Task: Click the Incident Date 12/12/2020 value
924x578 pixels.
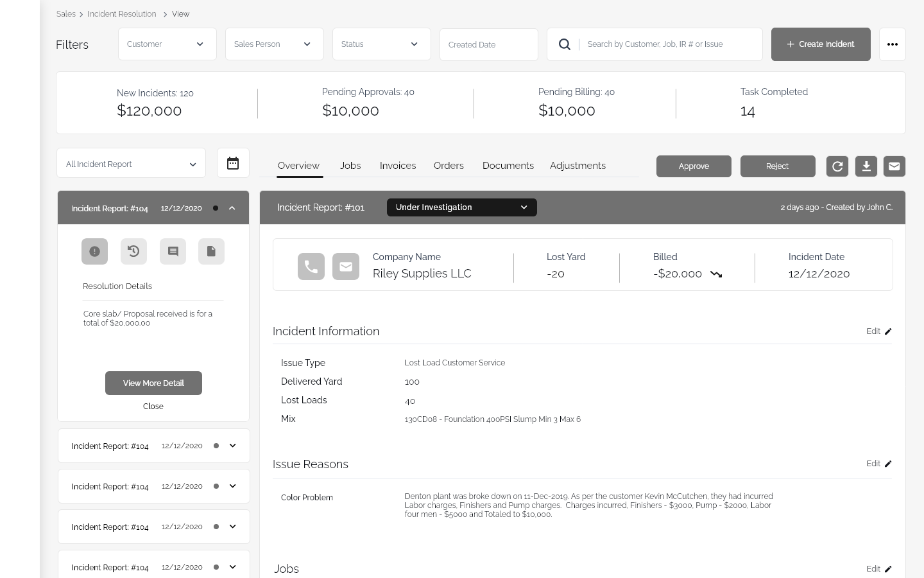Action: [819, 274]
